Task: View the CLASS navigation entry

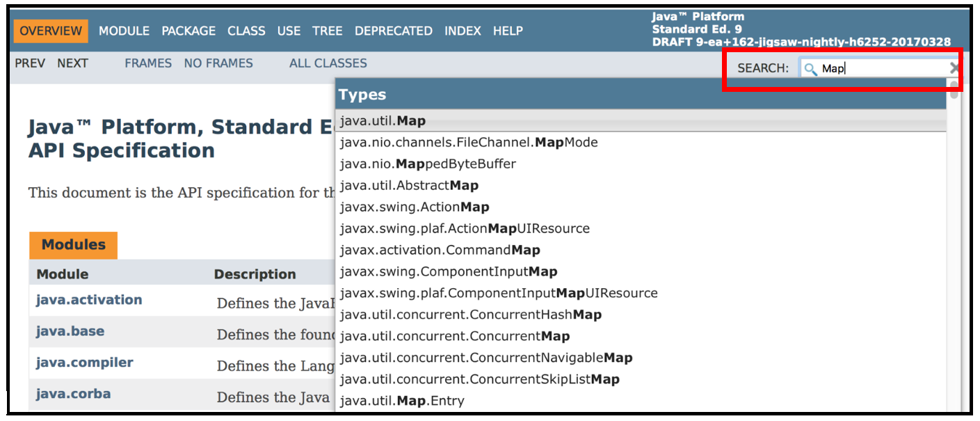Action: (x=246, y=31)
